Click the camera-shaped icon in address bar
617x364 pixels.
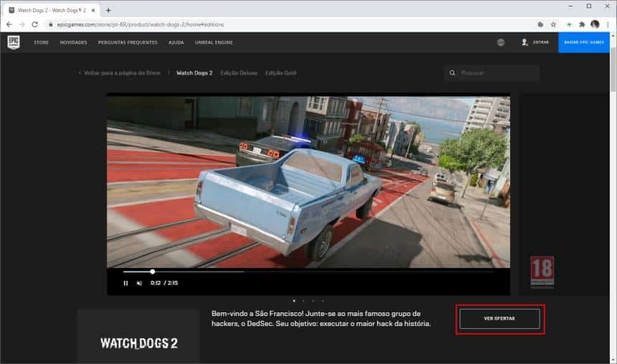541,24
